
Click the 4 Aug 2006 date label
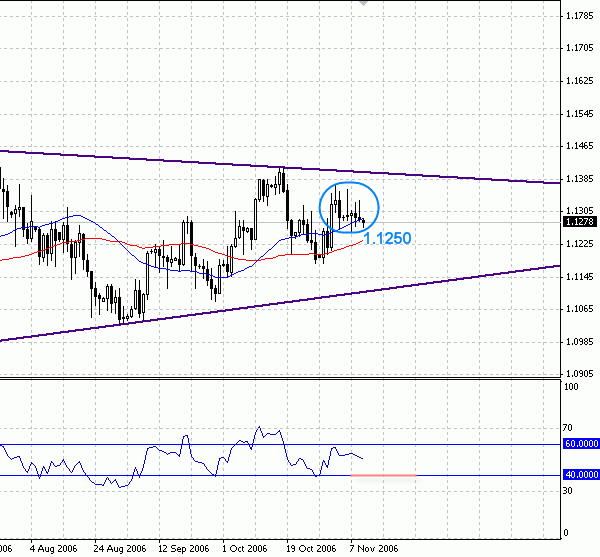tap(53, 549)
